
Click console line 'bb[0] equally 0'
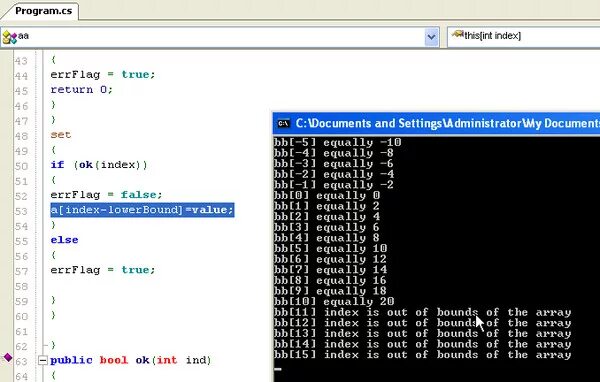327,196
